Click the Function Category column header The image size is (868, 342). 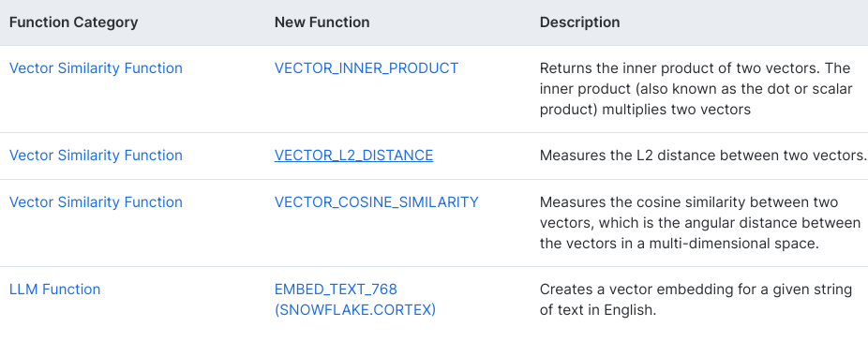pyautogui.click(x=74, y=22)
